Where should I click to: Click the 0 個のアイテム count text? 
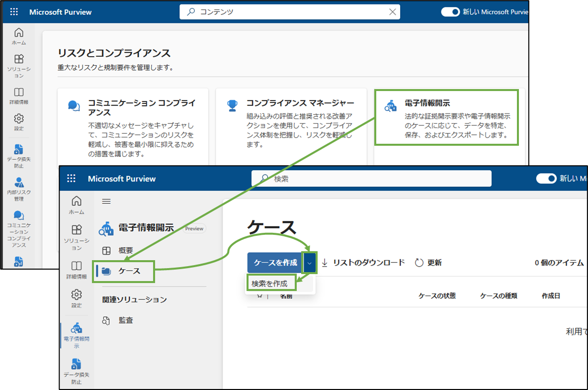click(x=559, y=263)
